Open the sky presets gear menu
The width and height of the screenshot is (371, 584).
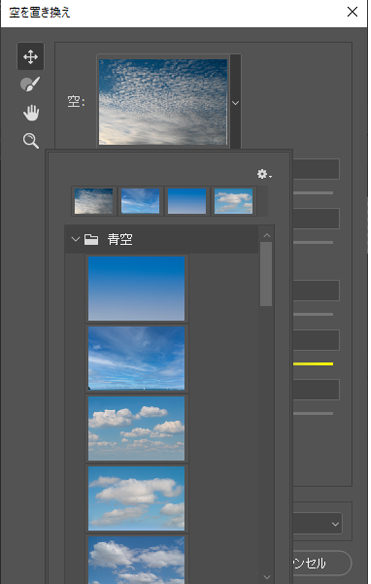[x=264, y=174]
